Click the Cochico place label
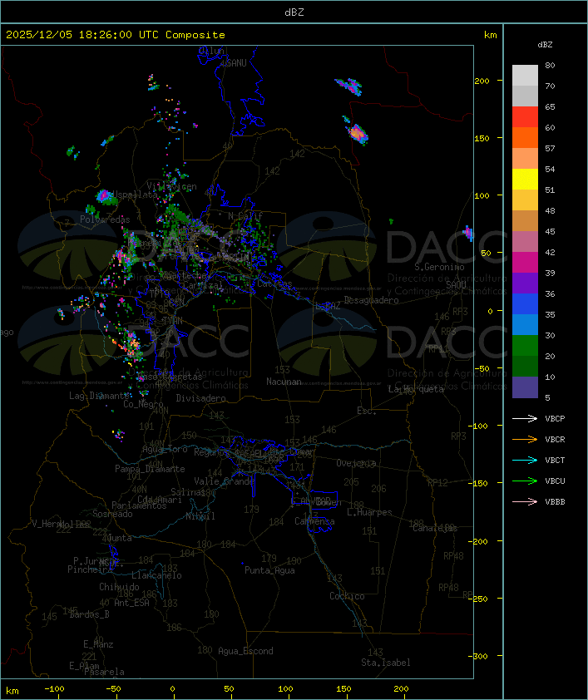 [347, 596]
